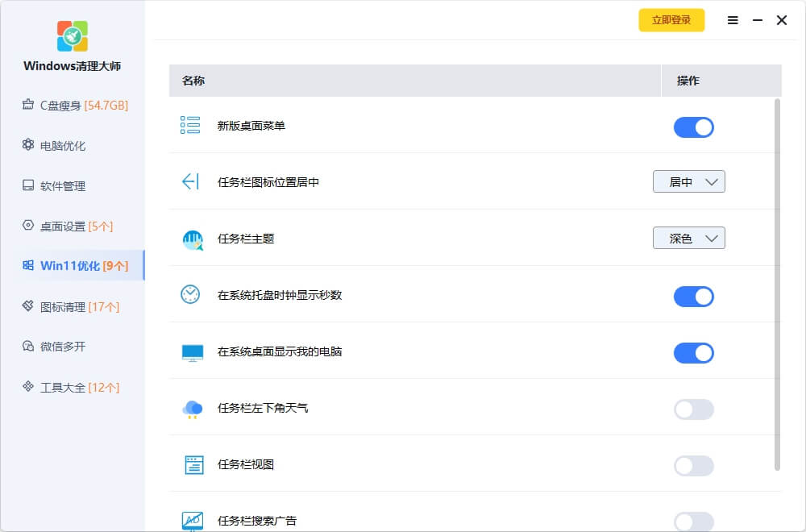Click the 新版桌面菜单 list icon
Viewport: 806px width, 532px height.
coord(190,126)
